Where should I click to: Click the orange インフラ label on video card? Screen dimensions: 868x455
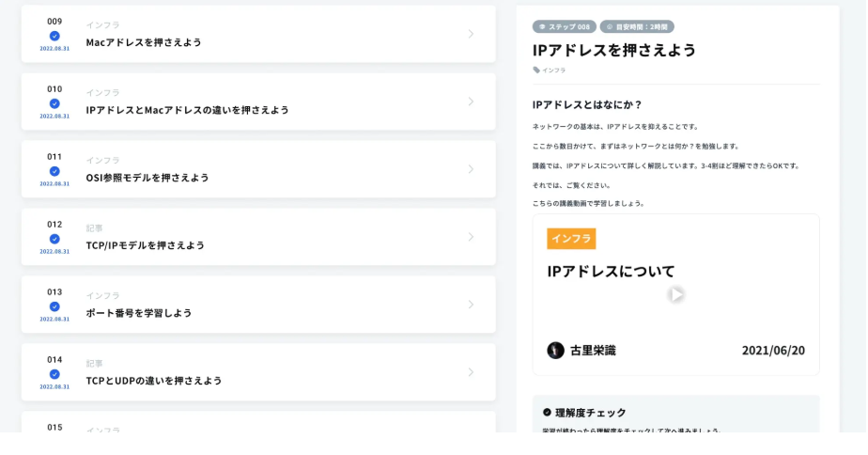[571, 239]
